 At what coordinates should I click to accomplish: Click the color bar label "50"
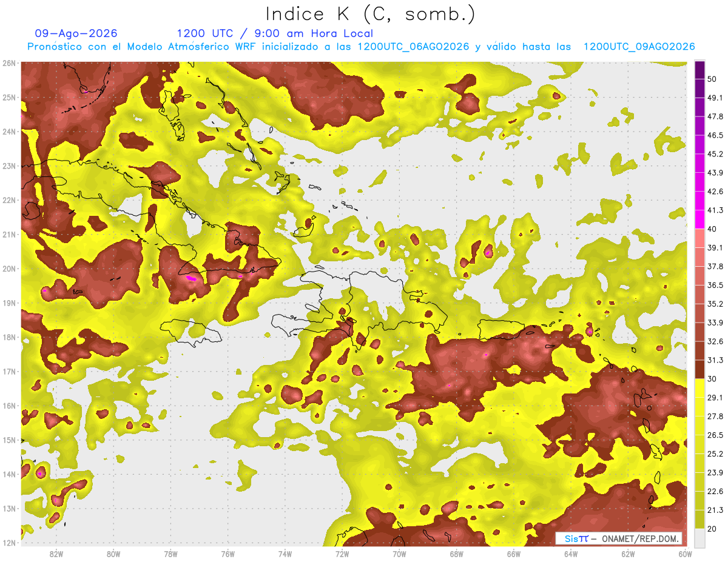[712, 79]
